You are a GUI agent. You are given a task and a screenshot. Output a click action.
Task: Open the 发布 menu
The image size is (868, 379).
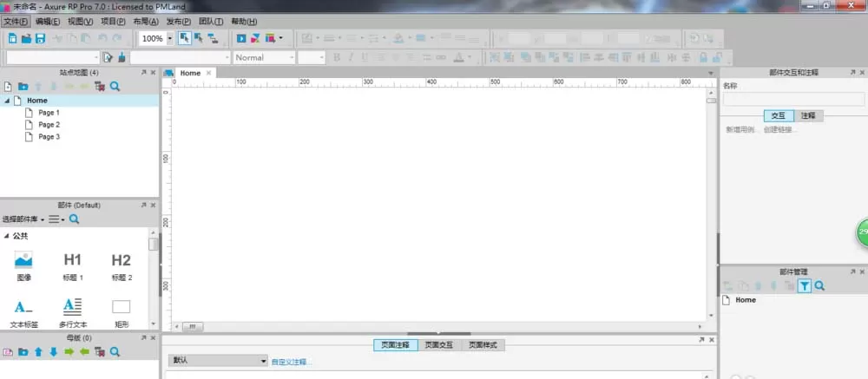click(x=178, y=22)
